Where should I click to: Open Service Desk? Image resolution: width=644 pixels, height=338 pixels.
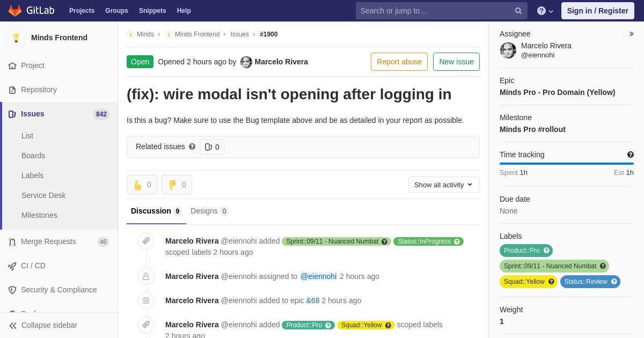[x=43, y=195]
